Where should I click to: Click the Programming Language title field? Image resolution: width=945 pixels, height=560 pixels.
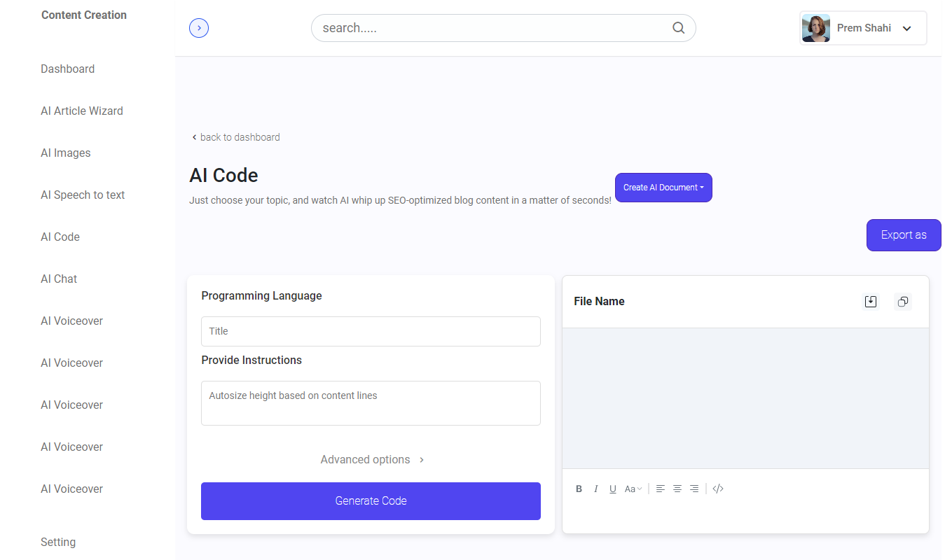click(x=371, y=331)
